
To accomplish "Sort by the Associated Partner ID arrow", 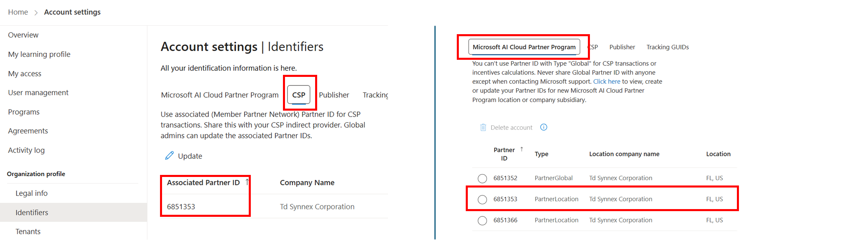I will tap(247, 182).
